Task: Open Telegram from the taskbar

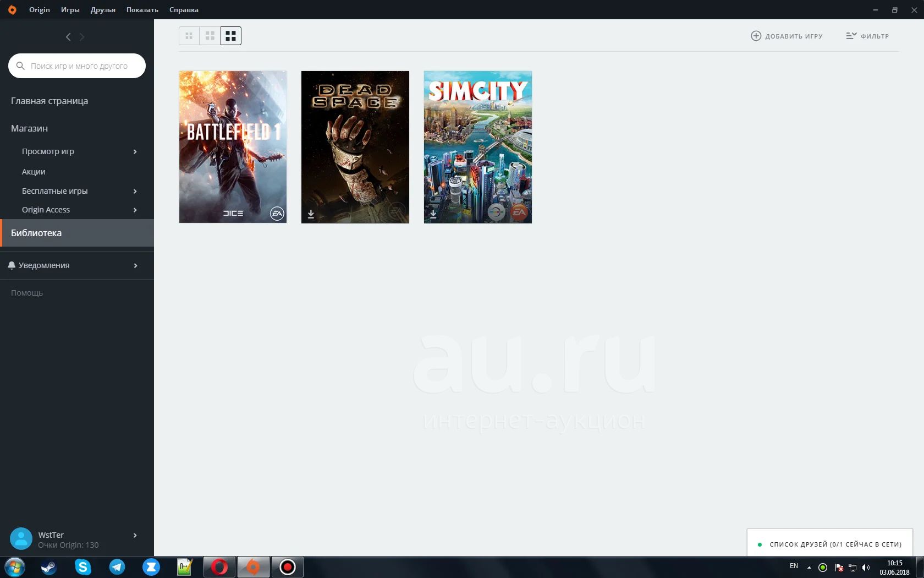Action: click(x=117, y=567)
